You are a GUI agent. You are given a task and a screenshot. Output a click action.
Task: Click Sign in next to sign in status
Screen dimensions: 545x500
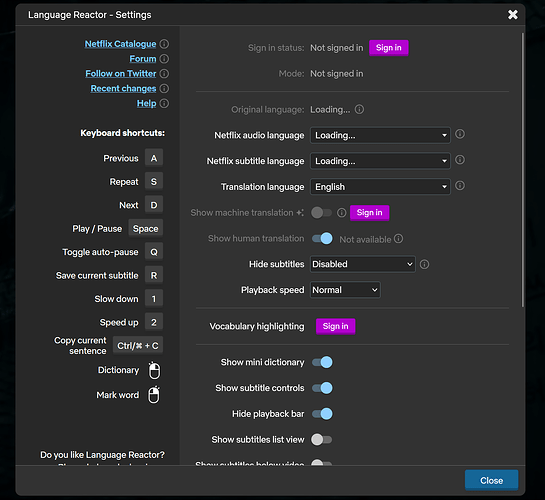coord(389,48)
